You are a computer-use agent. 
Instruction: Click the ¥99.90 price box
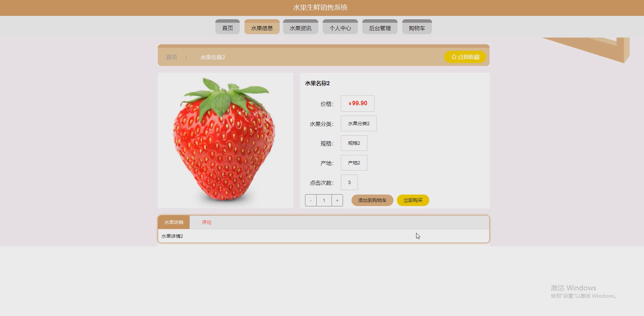point(358,103)
